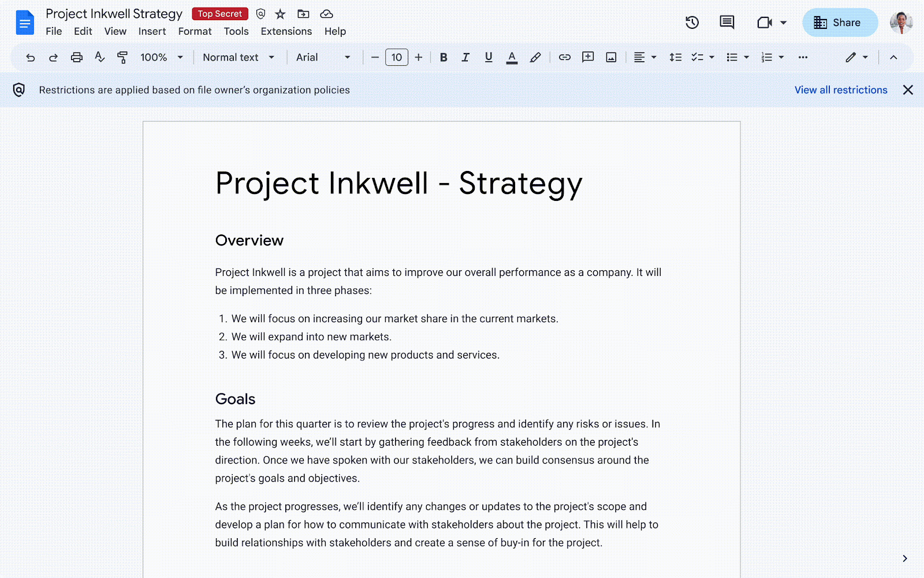Click the checklist icon
The image size is (924, 578).
pyautogui.click(x=698, y=57)
